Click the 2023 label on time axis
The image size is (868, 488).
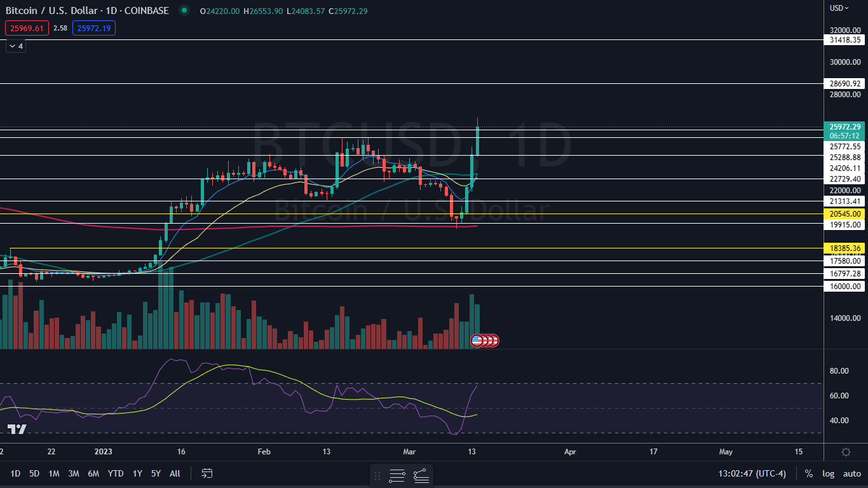click(x=103, y=452)
